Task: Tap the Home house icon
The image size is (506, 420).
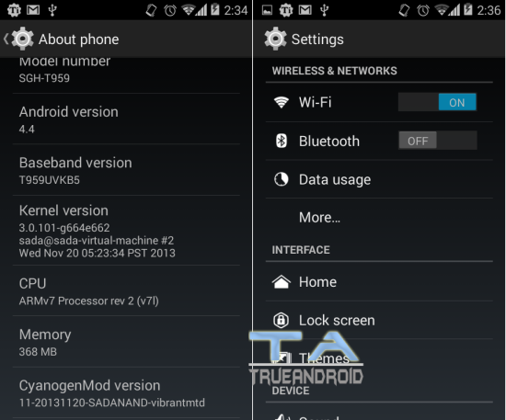Action: [x=282, y=282]
